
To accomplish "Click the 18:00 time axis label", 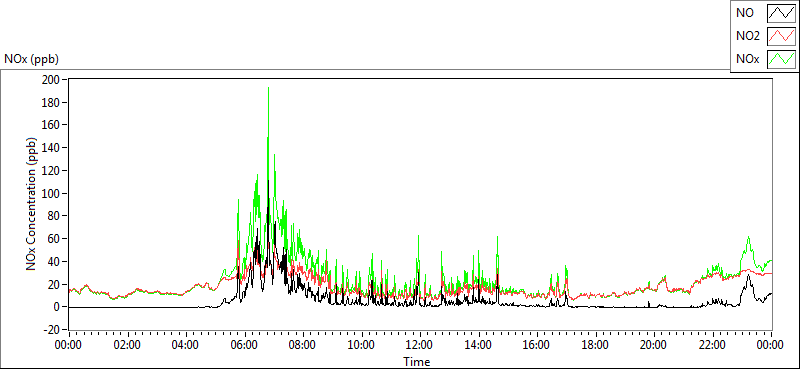I will pyautogui.click(x=596, y=344).
